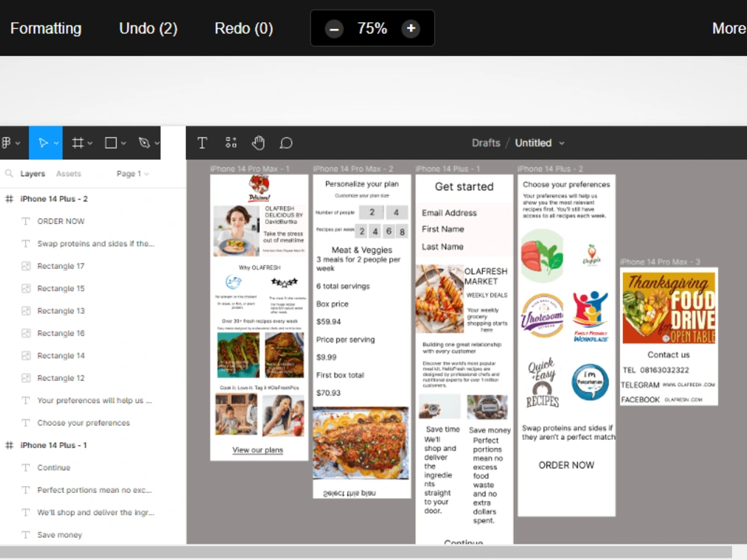Click the iPhone 14 Pro Max - 1 frame label
747x560 pixels.
[249, 169]
